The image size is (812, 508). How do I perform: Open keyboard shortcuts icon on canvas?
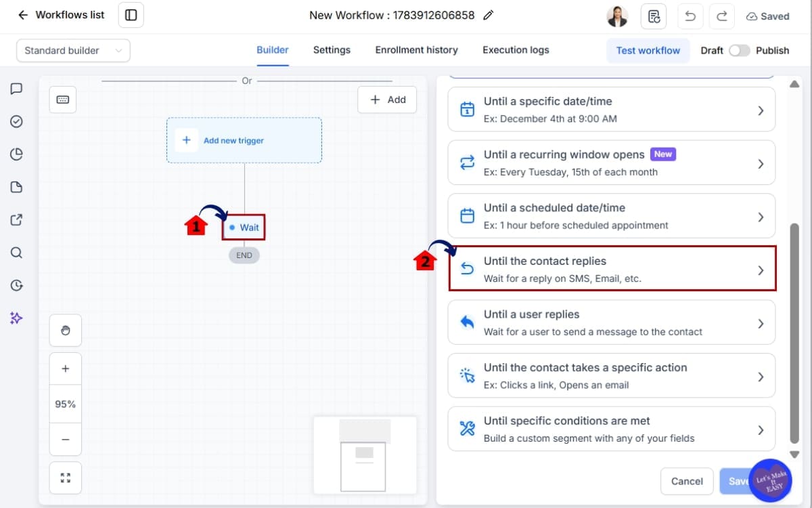click(x=63, y=100)
